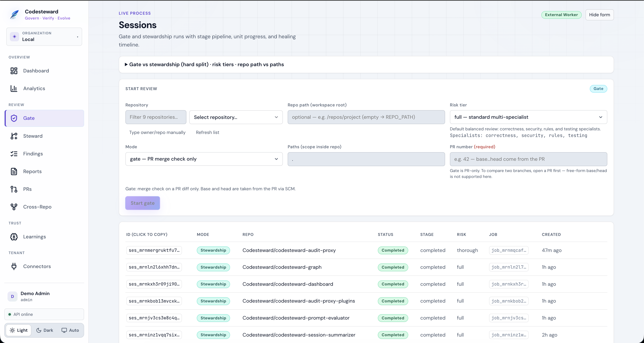644x343 pixels.
Task: Click the Analytics bar chart icon
Action: [14, 89]
